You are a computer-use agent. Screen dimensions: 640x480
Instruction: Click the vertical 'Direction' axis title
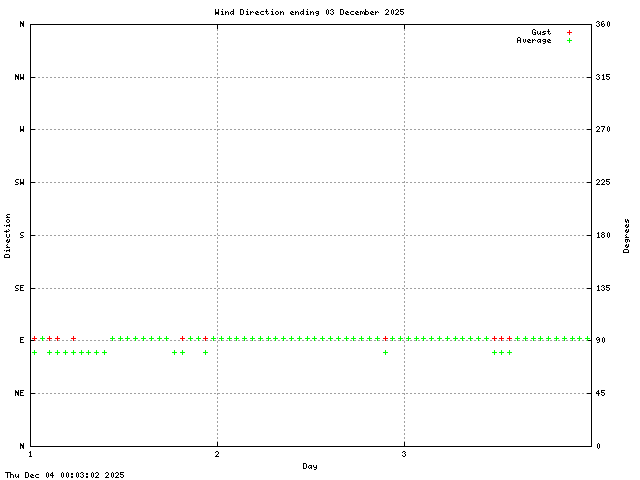(x=7, y=236)
